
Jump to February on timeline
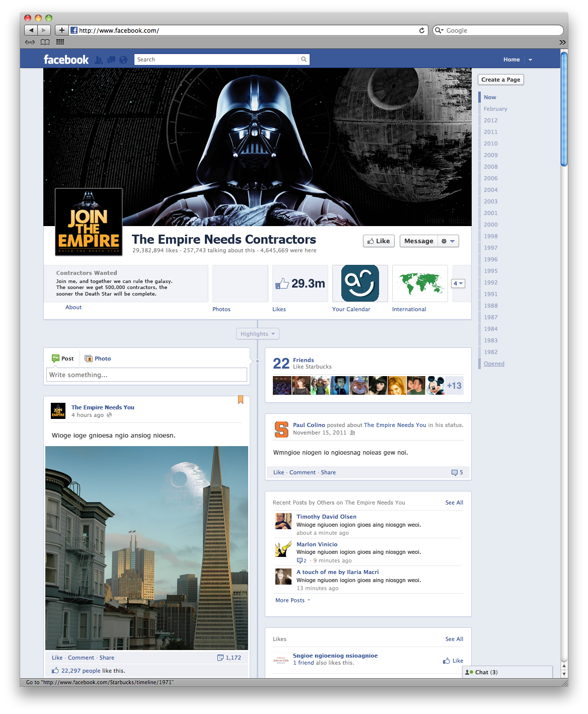[495, 109]
